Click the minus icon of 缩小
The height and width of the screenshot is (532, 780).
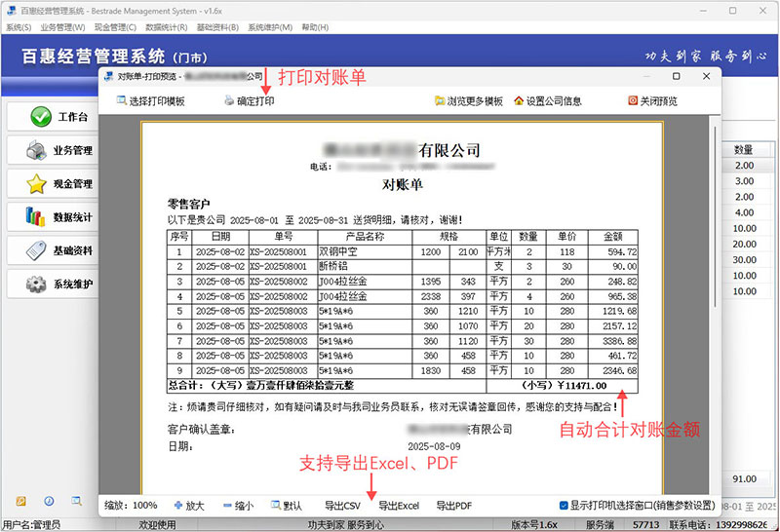click(x=227, y=506)
